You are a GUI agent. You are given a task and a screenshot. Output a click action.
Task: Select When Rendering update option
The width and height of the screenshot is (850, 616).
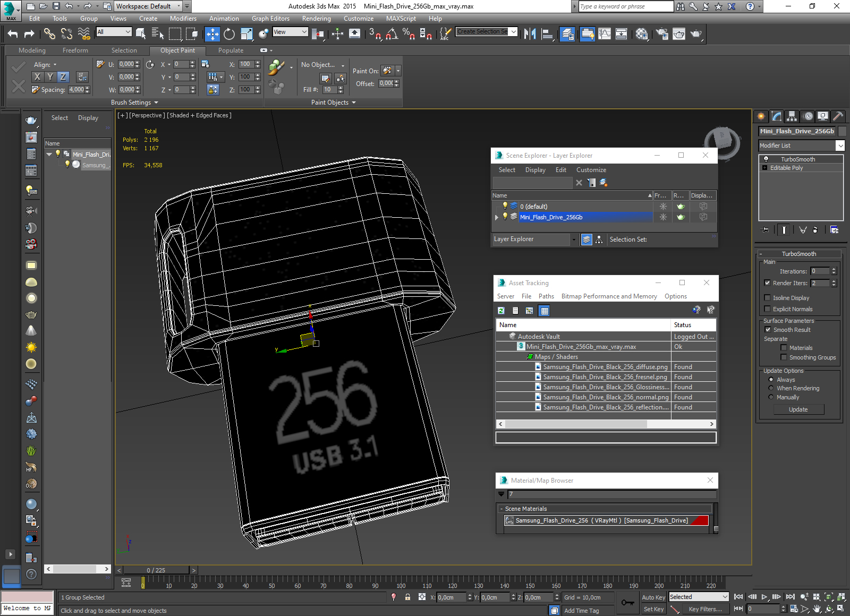click(x=771, y=388)
